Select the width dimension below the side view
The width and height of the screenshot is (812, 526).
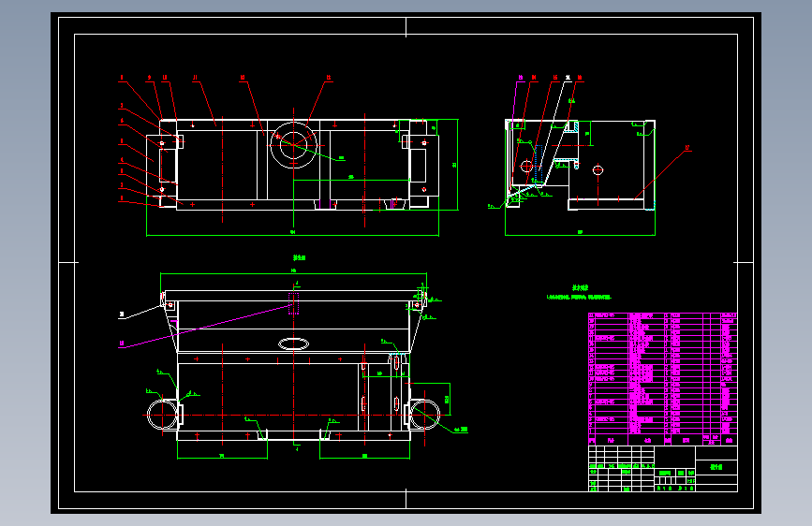(x=580, y=233)
